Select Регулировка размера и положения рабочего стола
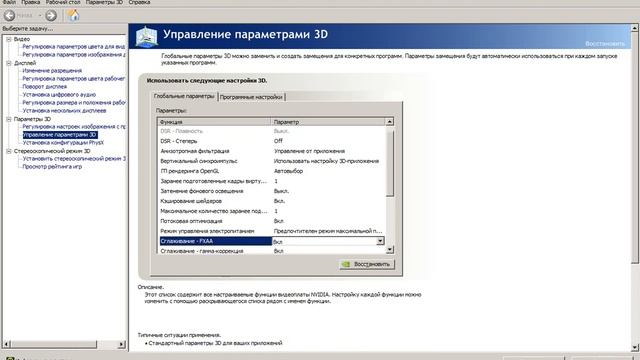Viewport: 640px width, 360px height. (73, 102)
